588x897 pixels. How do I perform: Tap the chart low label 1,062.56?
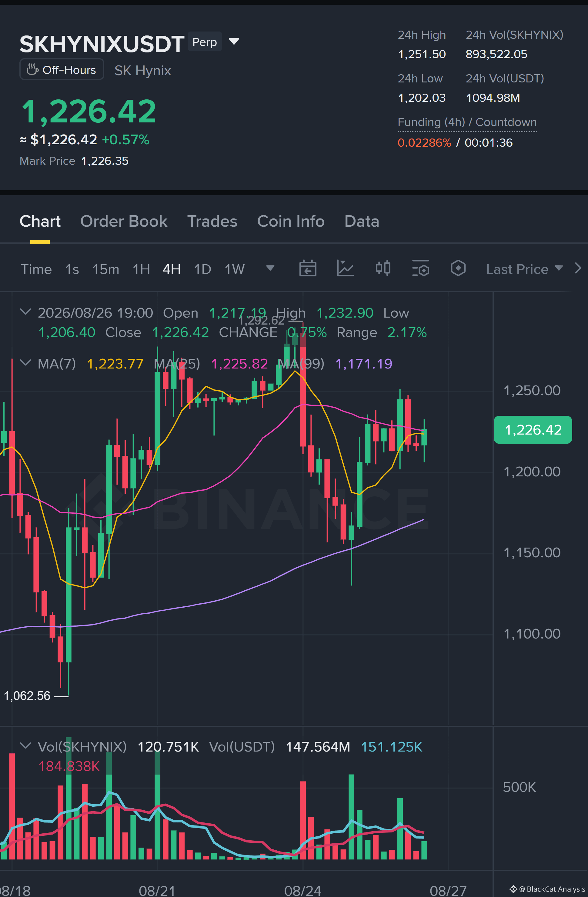[x=27, y=695]
